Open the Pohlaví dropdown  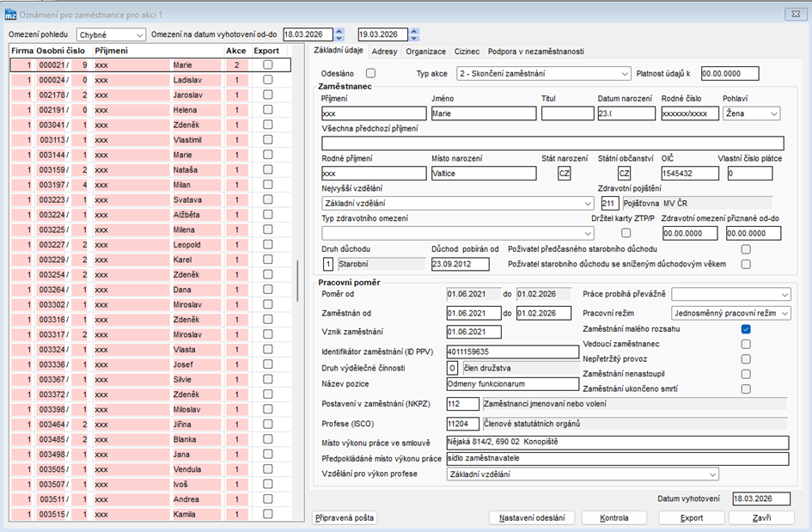point(751,113)
